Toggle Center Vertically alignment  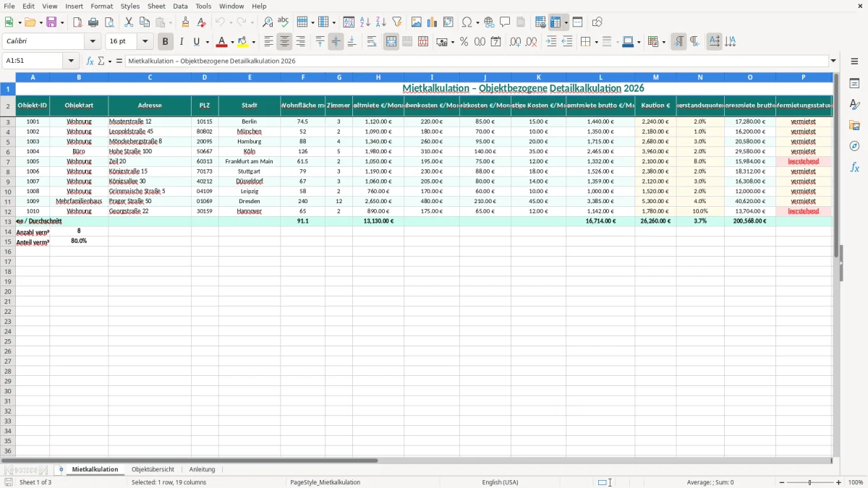click(x=336, y=42)
